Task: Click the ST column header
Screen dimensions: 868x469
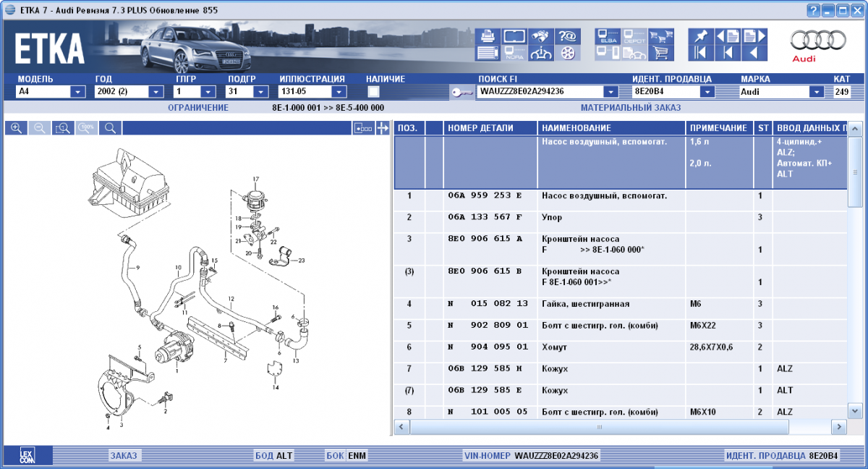Action: click(763, 128)
